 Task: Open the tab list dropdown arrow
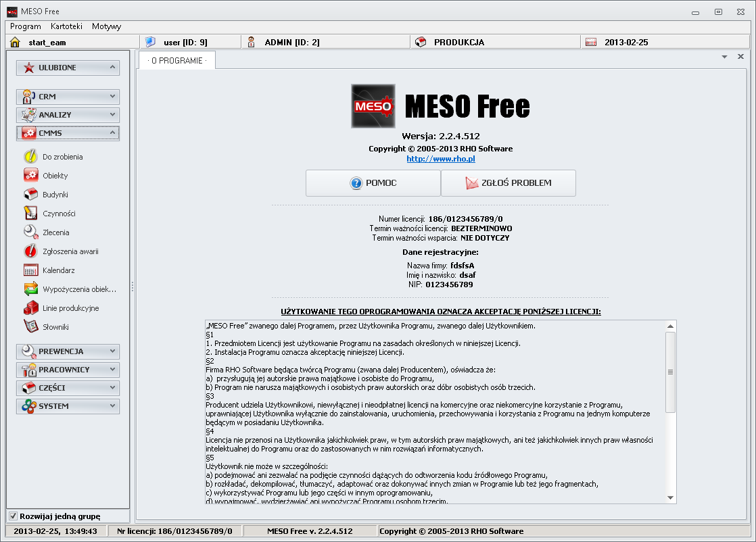724,57
